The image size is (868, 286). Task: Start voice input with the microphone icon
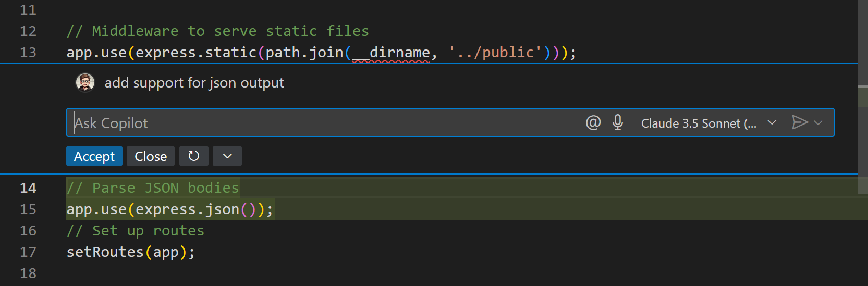point(618,122)
